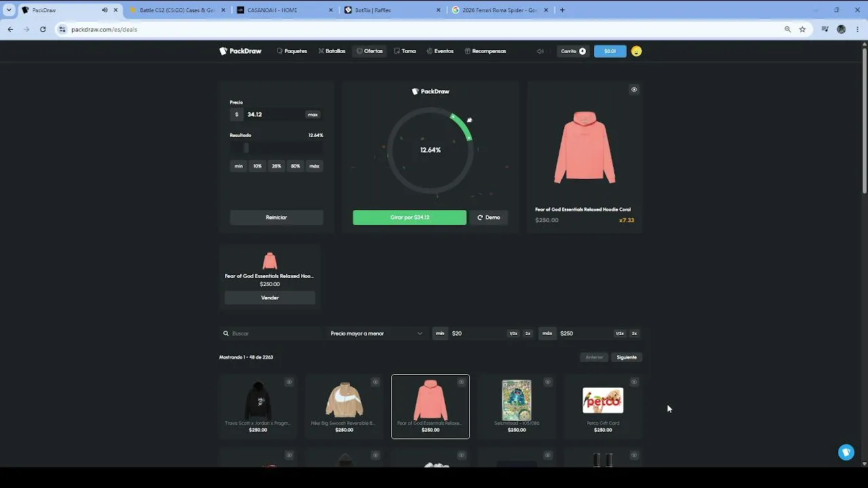868x488 pixels.
Task: Open the media control icon in the toolbar
Action: pyautogui.click(x=825, y=29)
